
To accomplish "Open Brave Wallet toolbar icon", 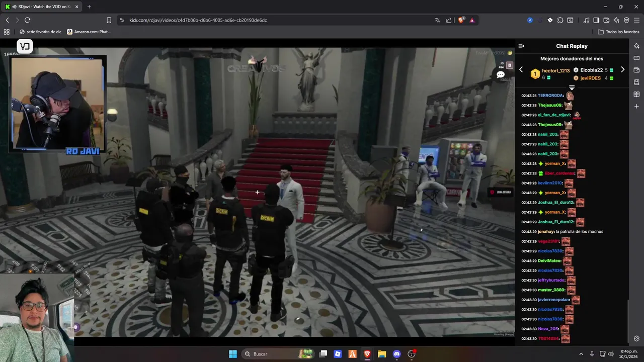I will click(606, 20).
